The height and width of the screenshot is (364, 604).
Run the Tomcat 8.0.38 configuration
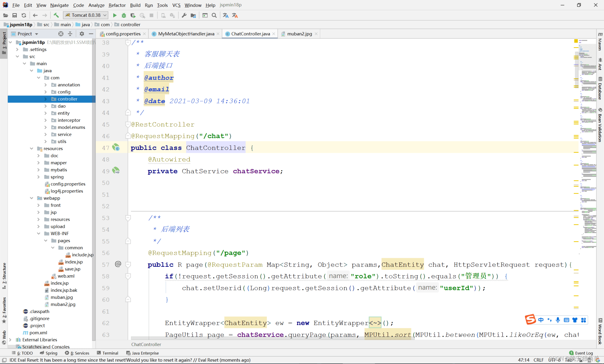[115, 15]
